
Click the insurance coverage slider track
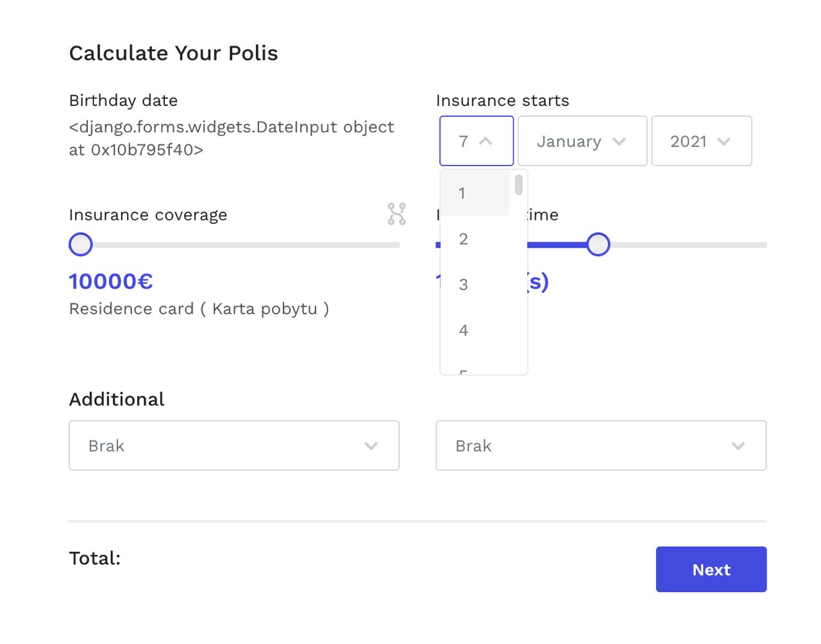pos(234,245)
